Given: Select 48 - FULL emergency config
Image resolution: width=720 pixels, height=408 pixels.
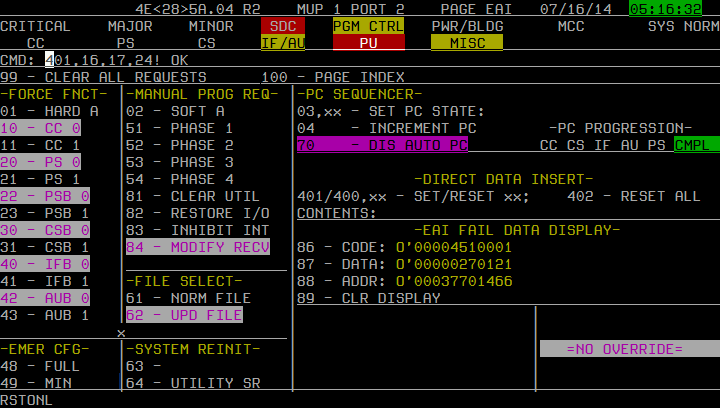Looking at the screenshot, I should [x=40, y=366].
